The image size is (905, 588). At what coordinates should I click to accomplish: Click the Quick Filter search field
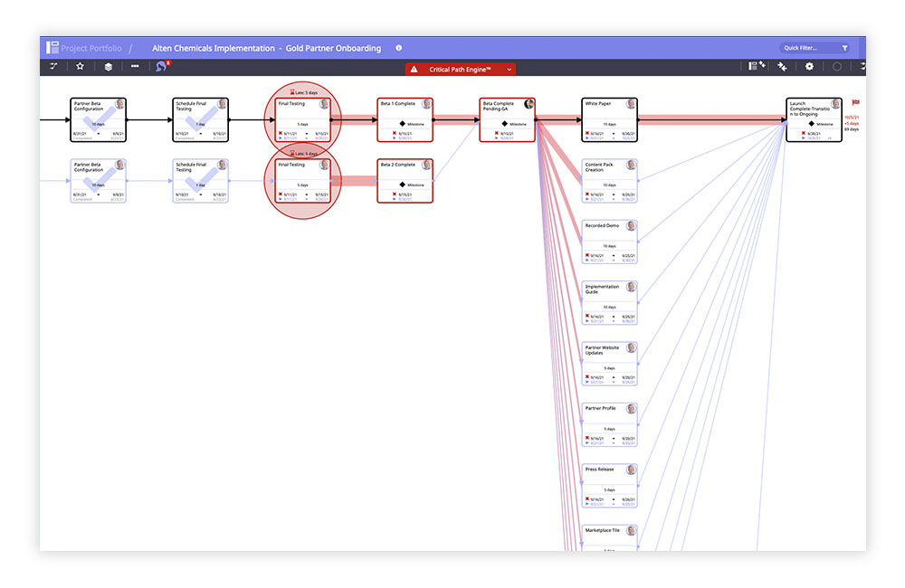coord(801,47)
